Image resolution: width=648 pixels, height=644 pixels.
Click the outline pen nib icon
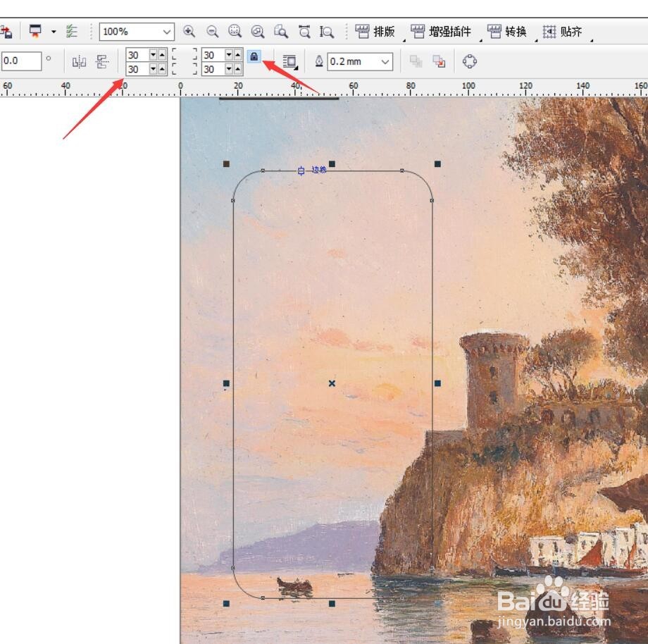coord(319,61)
